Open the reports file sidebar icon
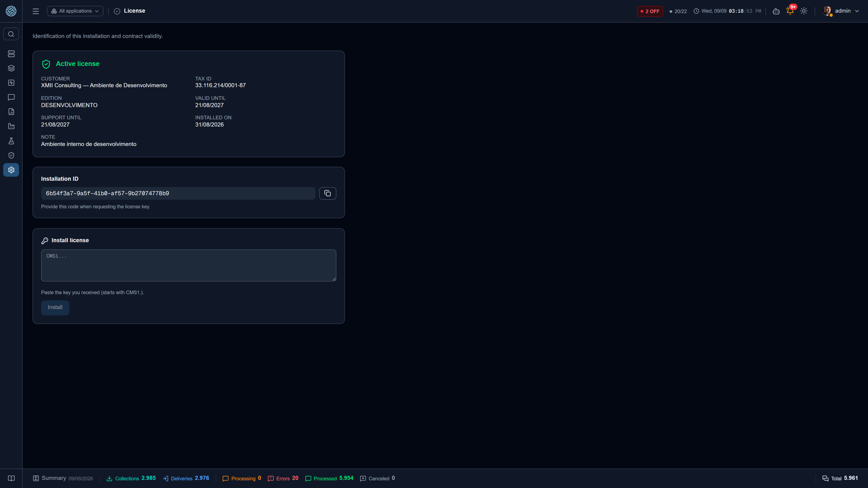868x488 pixels. tap(11, 112)
